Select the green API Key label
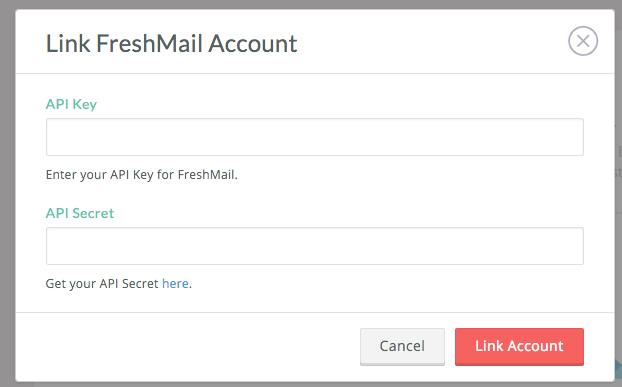 (71, 104)
